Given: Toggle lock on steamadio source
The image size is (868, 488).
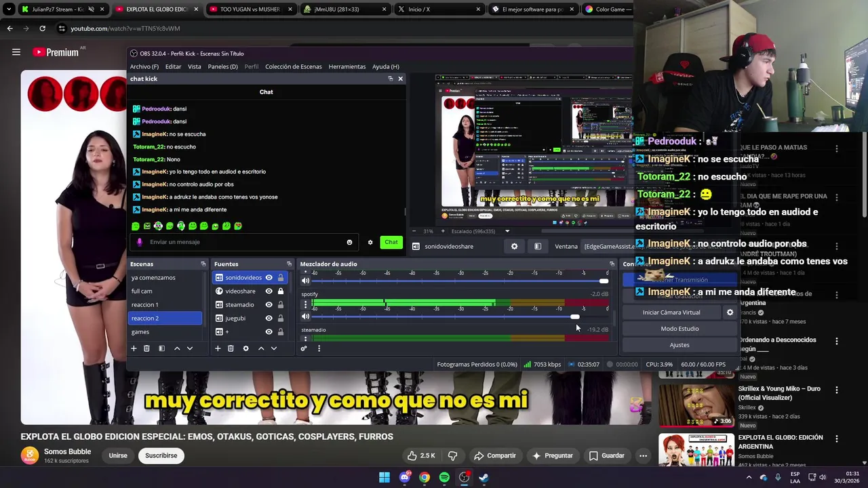Looking at the screenshot, I should 280,304.
